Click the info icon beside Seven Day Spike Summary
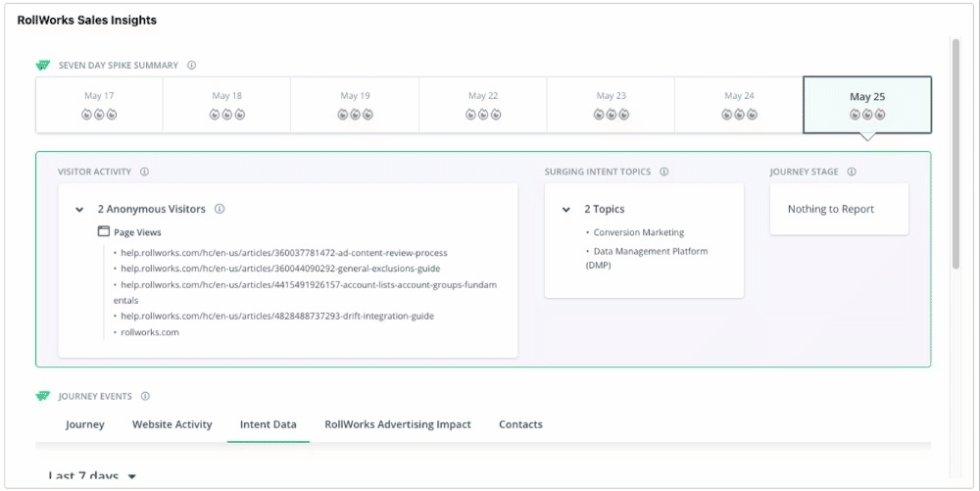Image resolution: width=980 pixels, height=491 pixels. (192, 65)
